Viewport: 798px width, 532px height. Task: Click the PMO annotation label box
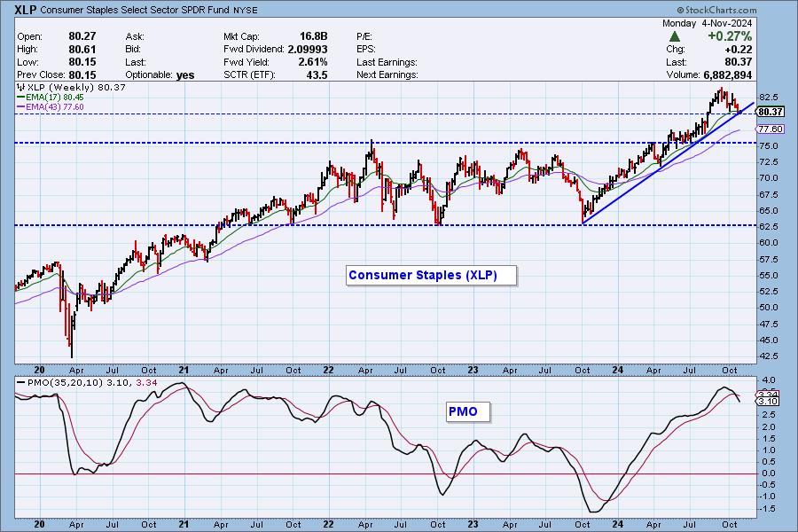tap(468, 411)
